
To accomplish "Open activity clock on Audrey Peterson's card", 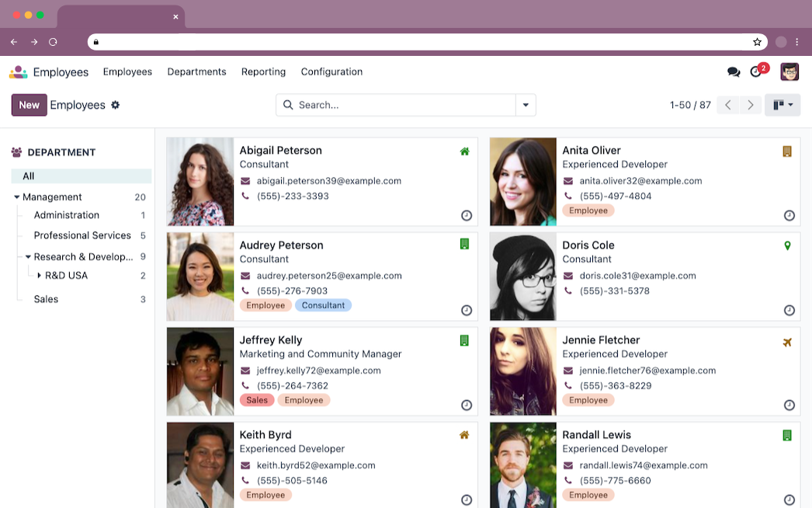I will [467, 311].
